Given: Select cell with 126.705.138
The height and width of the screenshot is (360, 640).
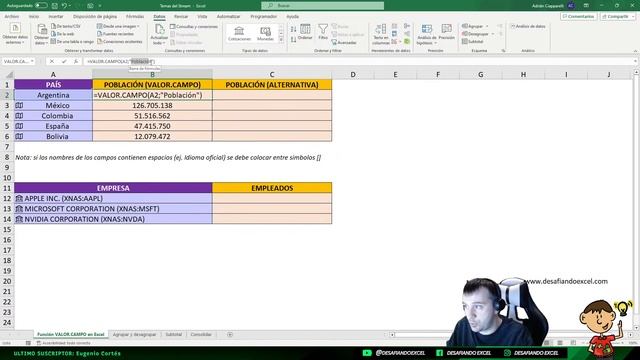Looking at the screenshot, I should pyautogui.click(x=152, y=105).
